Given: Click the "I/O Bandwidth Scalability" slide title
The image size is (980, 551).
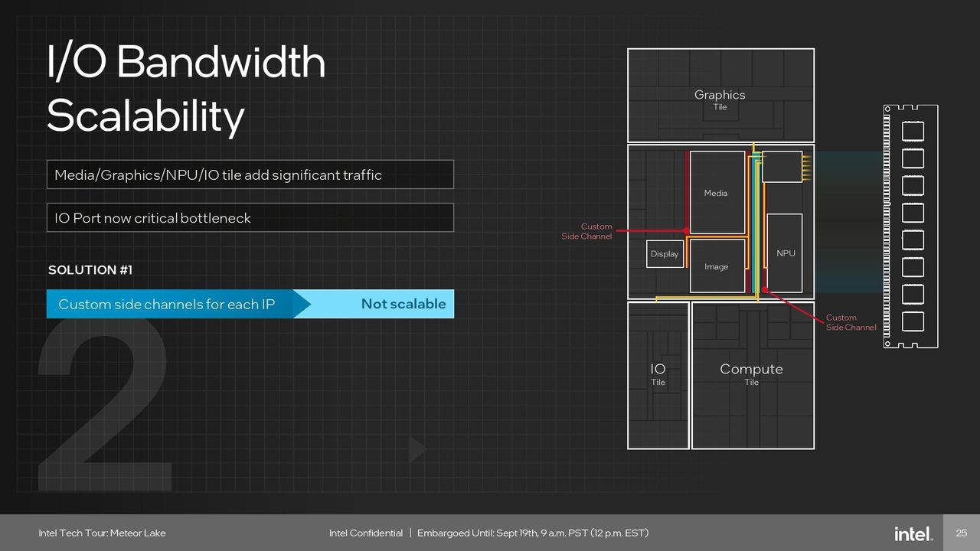Looking at the screenshot, I should click(x=186, y=89).
